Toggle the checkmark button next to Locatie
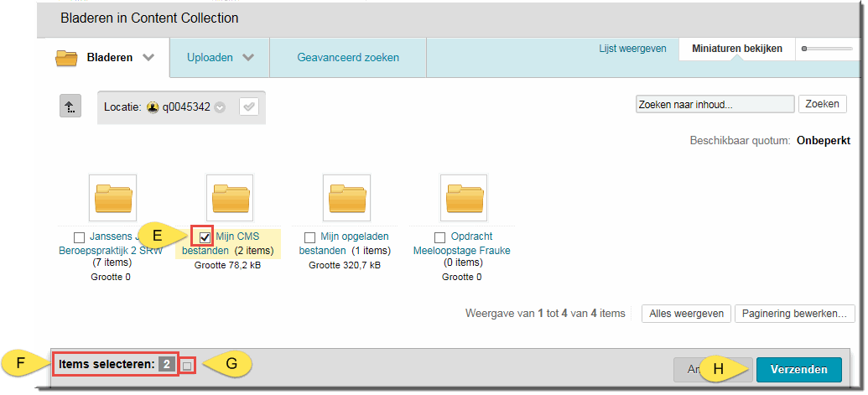The image size is (868, 395). tap(249, 107)
